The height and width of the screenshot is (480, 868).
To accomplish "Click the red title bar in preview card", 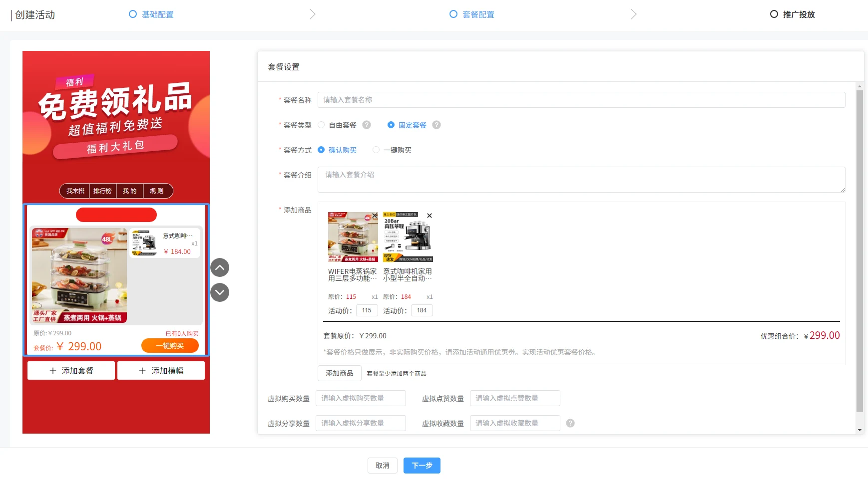I will coord(116,215).
